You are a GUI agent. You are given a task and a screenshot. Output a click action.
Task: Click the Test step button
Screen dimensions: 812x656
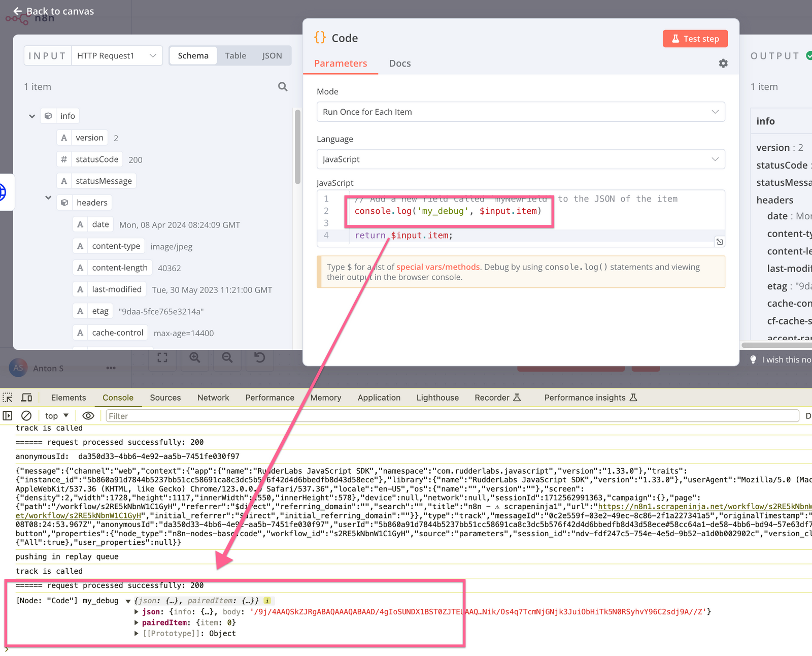click(x=695, y=38)
